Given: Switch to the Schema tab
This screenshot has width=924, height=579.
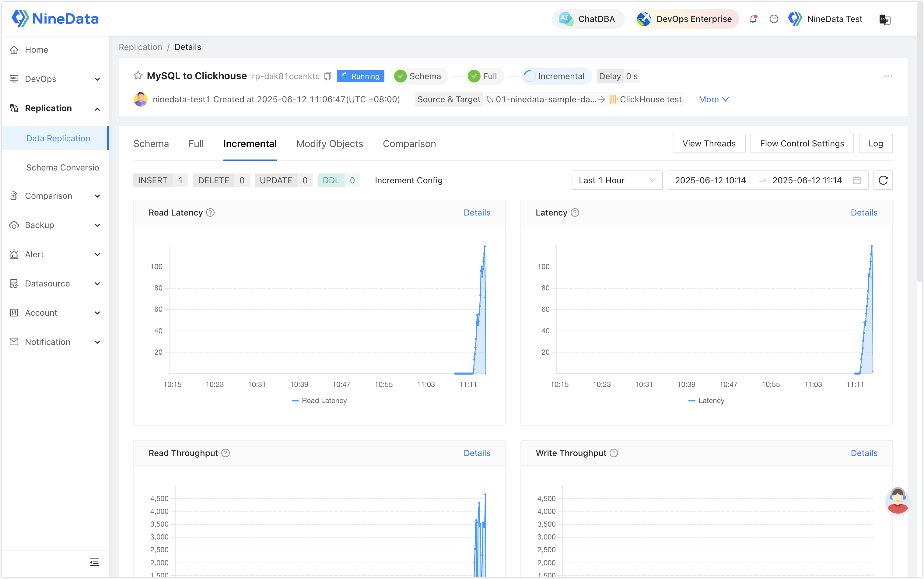Looking at the screenshot, I should [151, 144].
